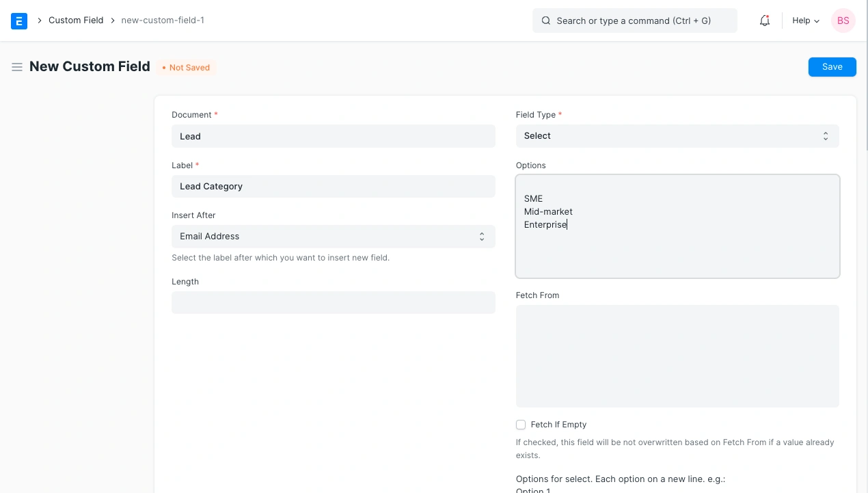Image resolution: width=868 pixels, height=493 pixels.
Task: Click the new-custom-field-1 breadcrumb
Action: click(x=163, y=21)
